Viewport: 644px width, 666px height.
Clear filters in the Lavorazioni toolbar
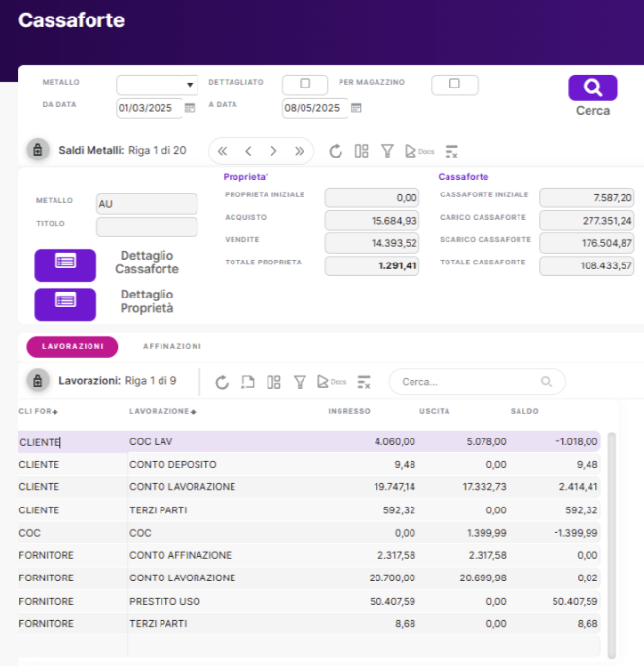[x=364, y=382]
